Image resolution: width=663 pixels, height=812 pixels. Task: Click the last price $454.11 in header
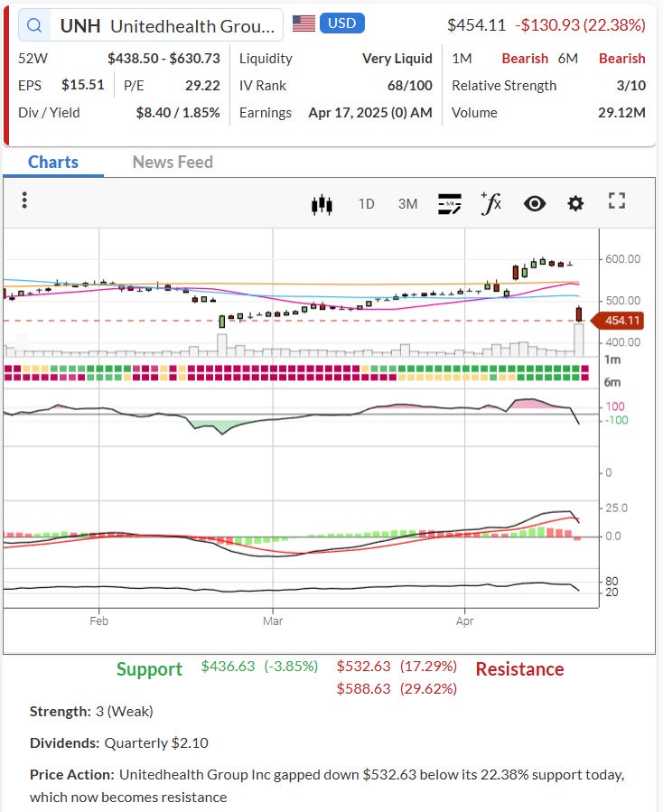[x=476, y=25]
